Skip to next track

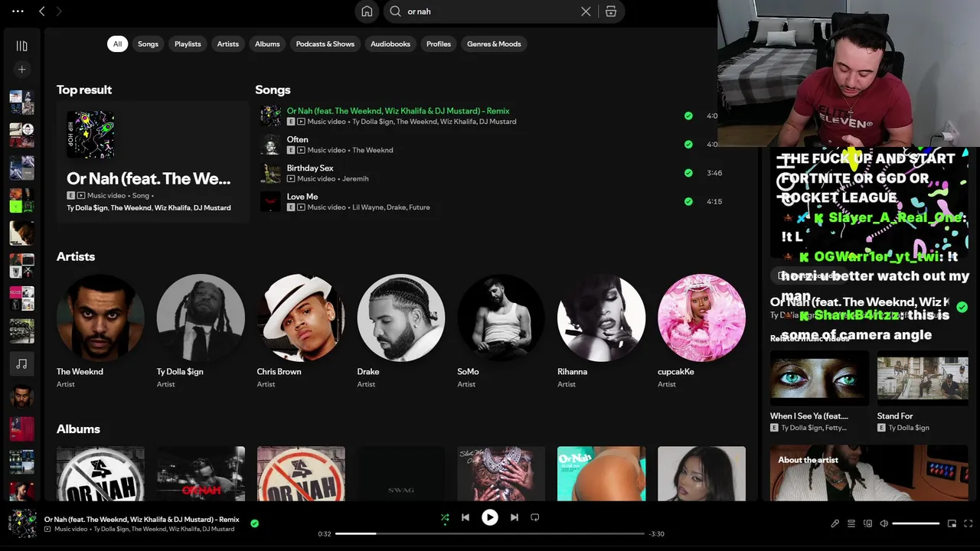coord(514,517)
